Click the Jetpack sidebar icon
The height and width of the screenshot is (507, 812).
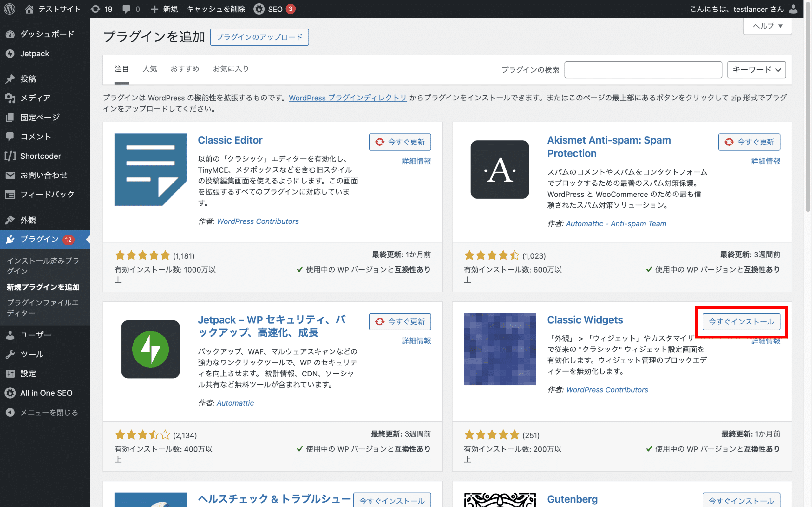point(10,53)
